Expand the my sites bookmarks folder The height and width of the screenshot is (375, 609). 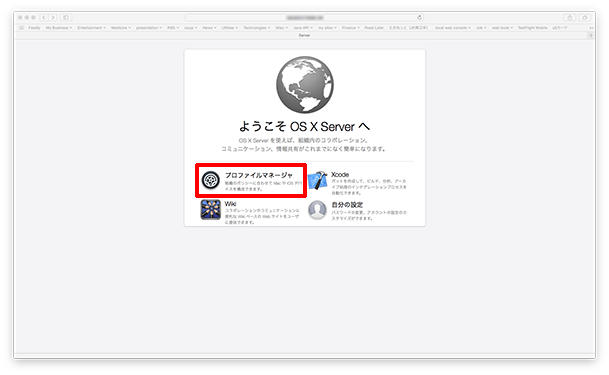point(327,28)
